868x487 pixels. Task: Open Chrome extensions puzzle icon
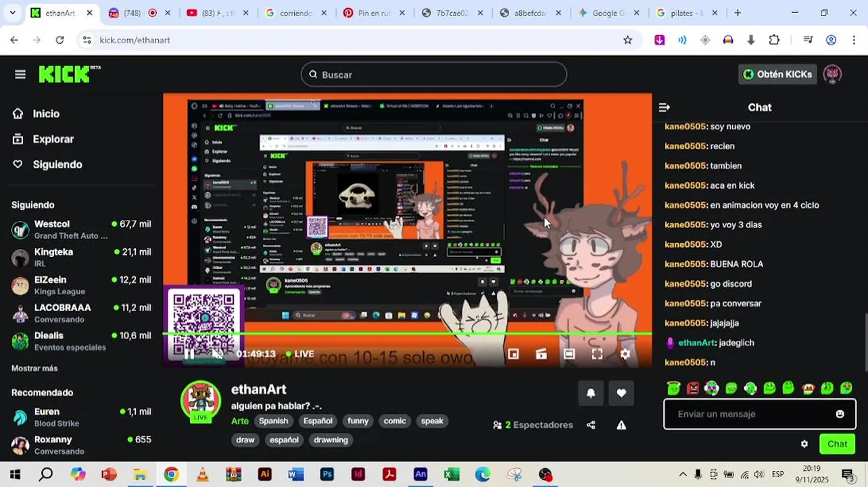(x=775, y=40)
